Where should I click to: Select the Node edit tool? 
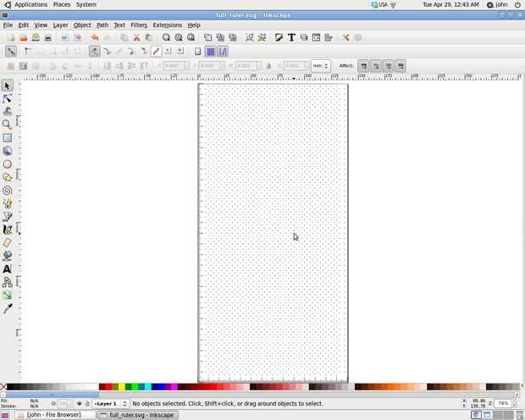point(8,99)
